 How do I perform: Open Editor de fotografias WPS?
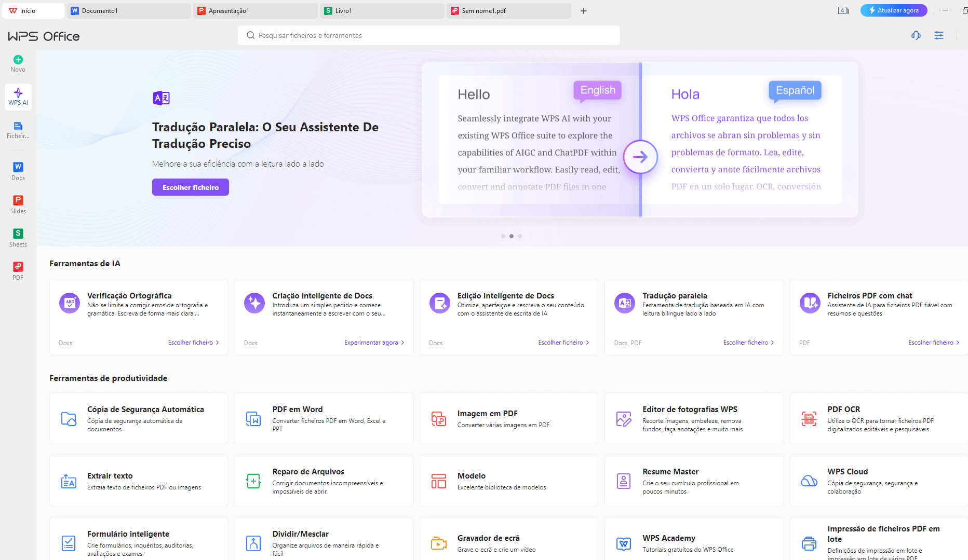[x=694, y=418]
